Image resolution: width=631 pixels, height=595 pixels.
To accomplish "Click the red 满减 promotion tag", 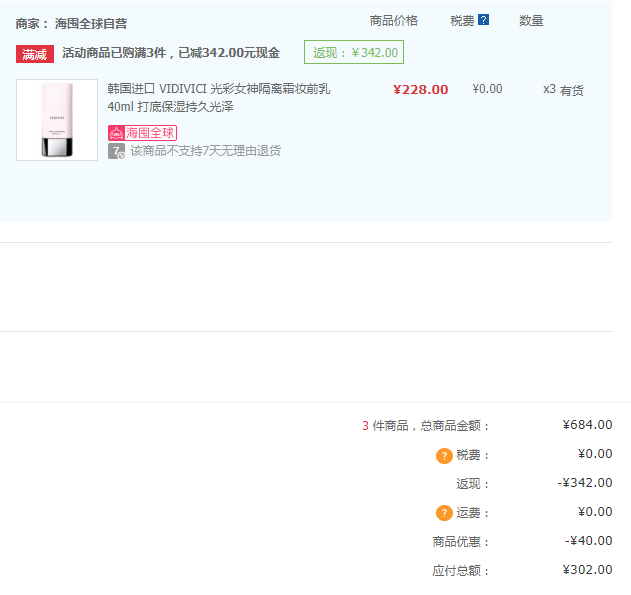I will tap(35, 54).
